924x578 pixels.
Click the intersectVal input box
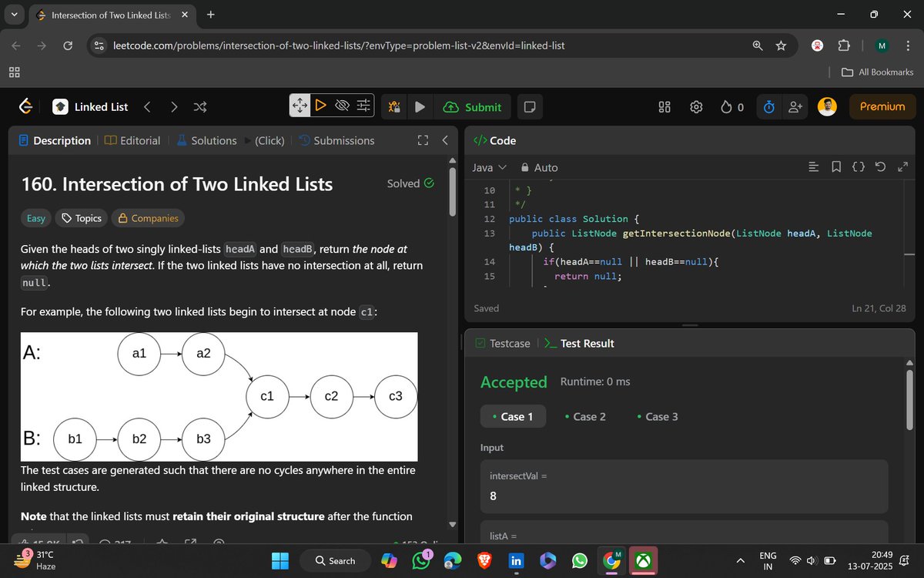[x=685, y=486]
